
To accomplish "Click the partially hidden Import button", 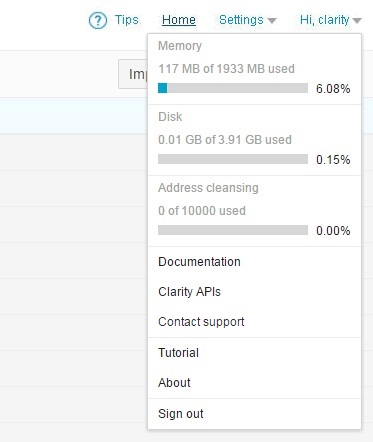I will (x=133, y=74).
